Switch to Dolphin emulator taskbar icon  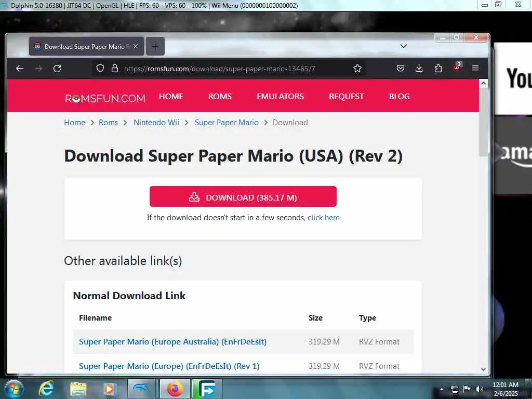tap(141, 389)
